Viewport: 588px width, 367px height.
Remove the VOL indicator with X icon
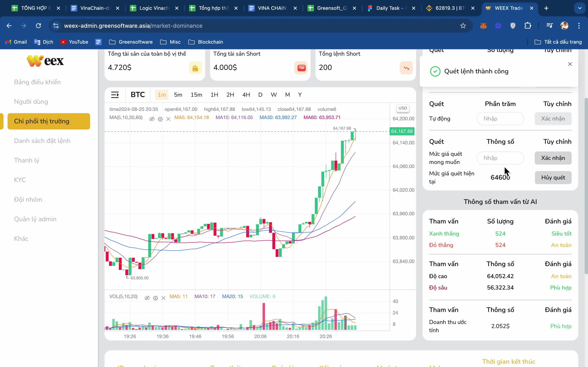click(x=164, y=298)
